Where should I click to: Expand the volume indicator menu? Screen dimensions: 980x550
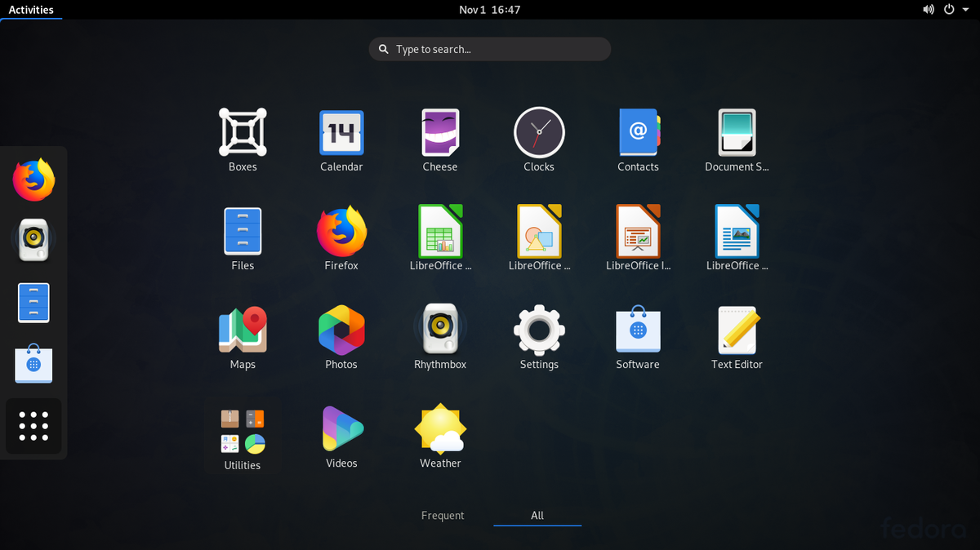coord(928,9)
